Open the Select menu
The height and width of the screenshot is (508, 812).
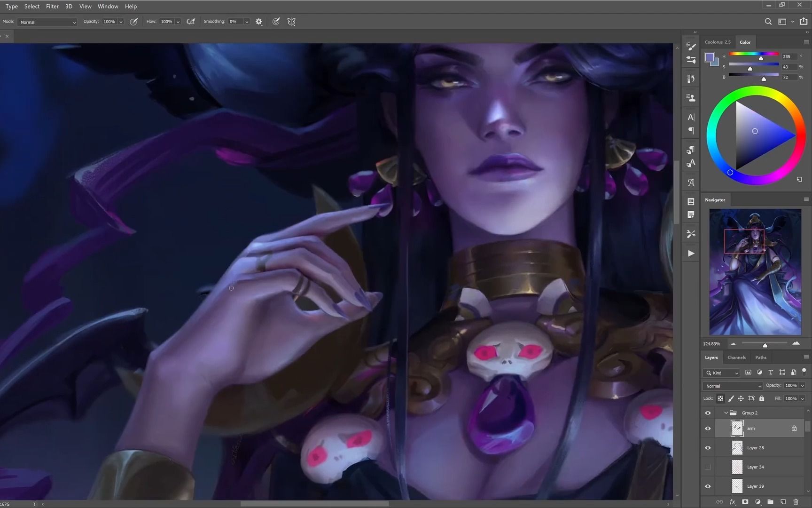tap(32, 6)
